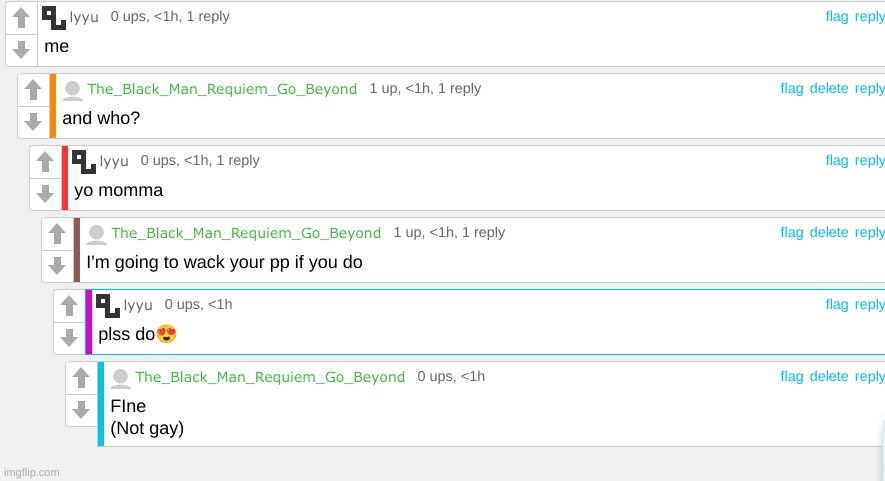The width and height of the screenshot is (885, 481).
Task: Upvote the "FIne (Not gay)" comment
Action: pyautogui.click(x=81, y=378)
